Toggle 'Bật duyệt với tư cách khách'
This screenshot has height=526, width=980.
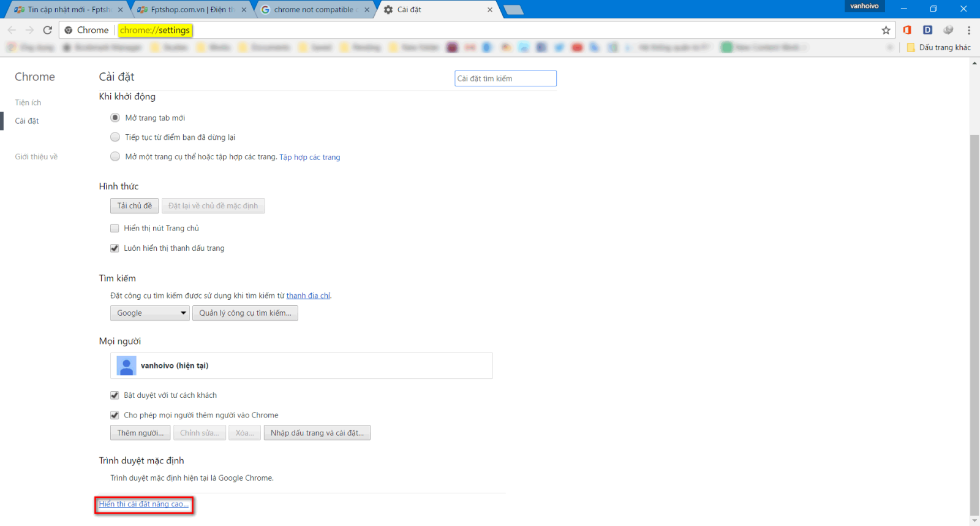(115, 395)
